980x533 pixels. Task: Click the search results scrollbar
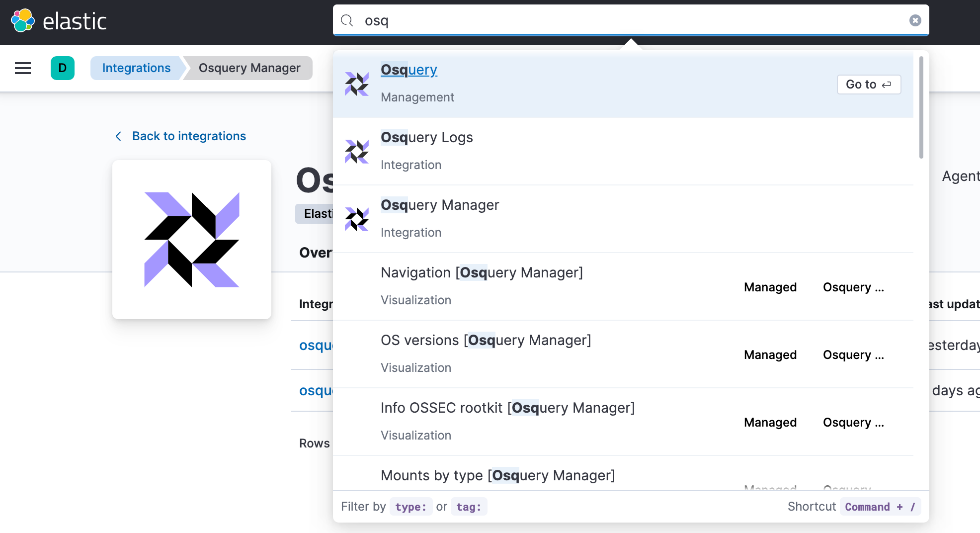(x=921, y=107)
